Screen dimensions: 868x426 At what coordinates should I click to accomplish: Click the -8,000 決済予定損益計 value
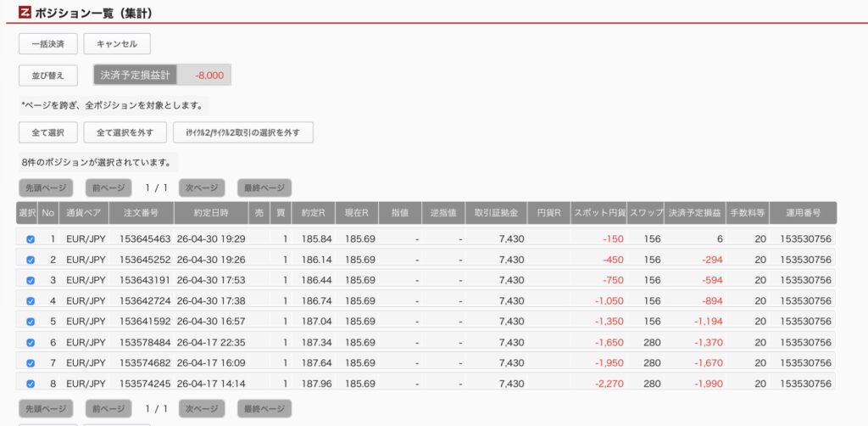pyautogui.click(x=209, y=76)
